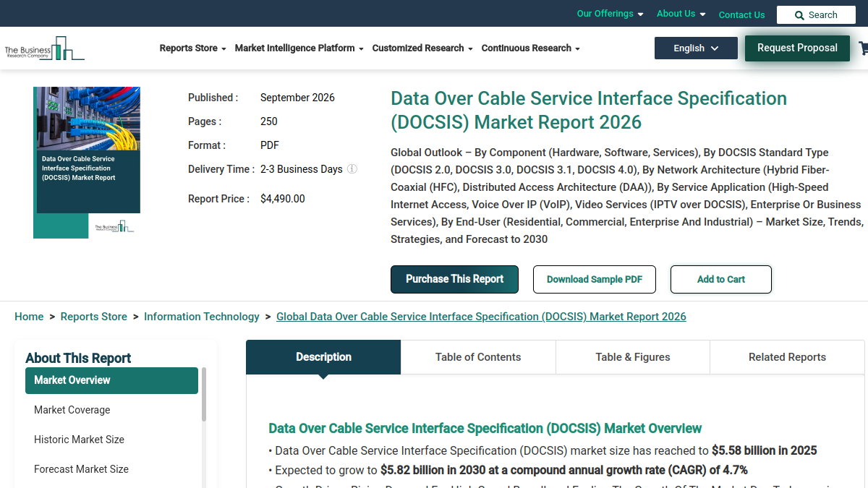Click the 2-3 Business Days text
Viewport: 868px width, 488px height.
tap(302, 169)
